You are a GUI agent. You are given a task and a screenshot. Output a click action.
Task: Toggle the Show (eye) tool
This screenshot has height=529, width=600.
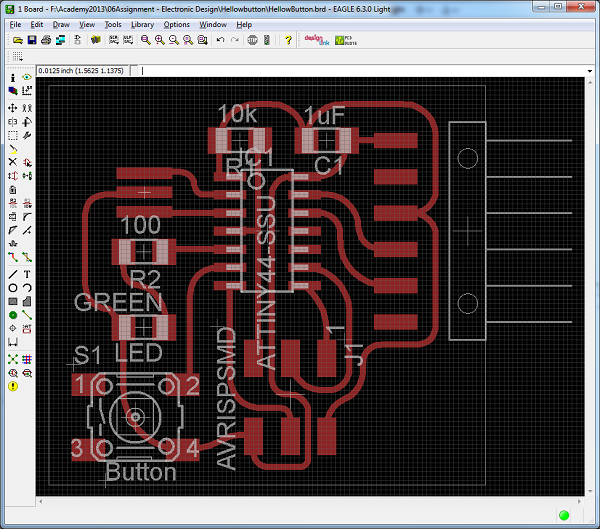pyautogui.click(x=26, y=77)
